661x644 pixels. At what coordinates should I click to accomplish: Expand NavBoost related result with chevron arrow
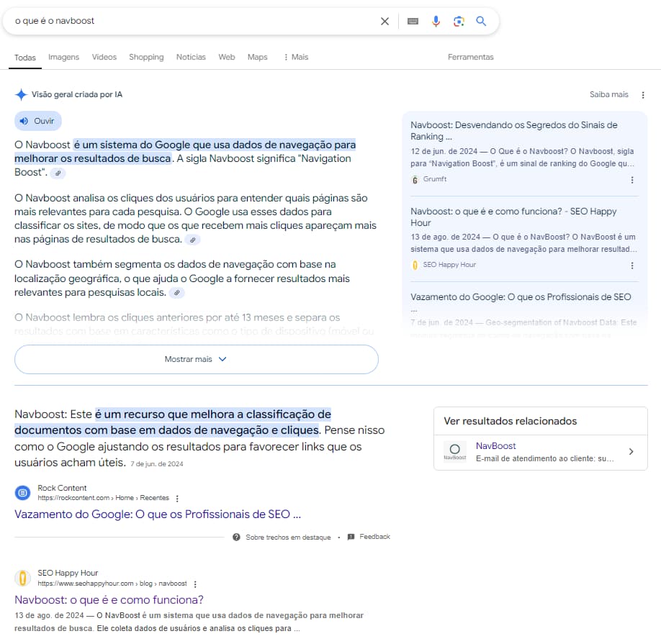tap(631, 451)
